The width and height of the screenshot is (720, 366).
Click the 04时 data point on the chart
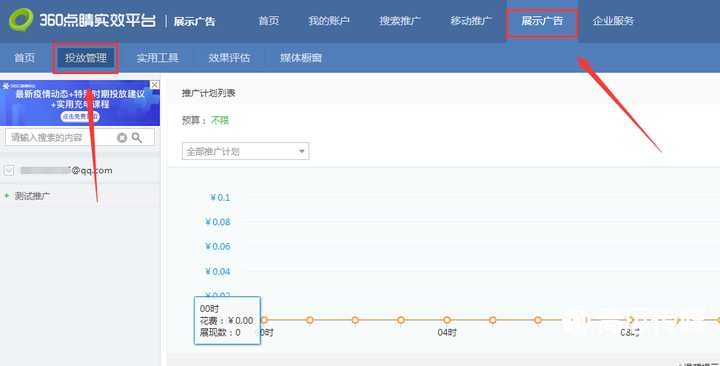click(447, 320)
